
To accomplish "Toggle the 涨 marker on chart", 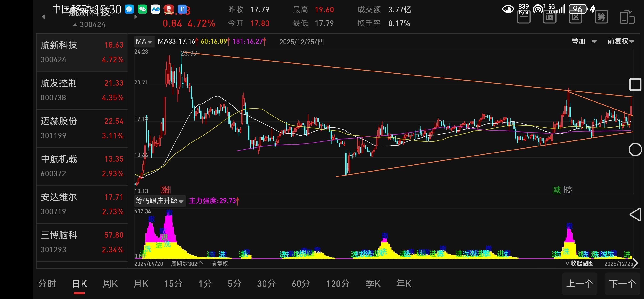I will [x=165, y=190].
